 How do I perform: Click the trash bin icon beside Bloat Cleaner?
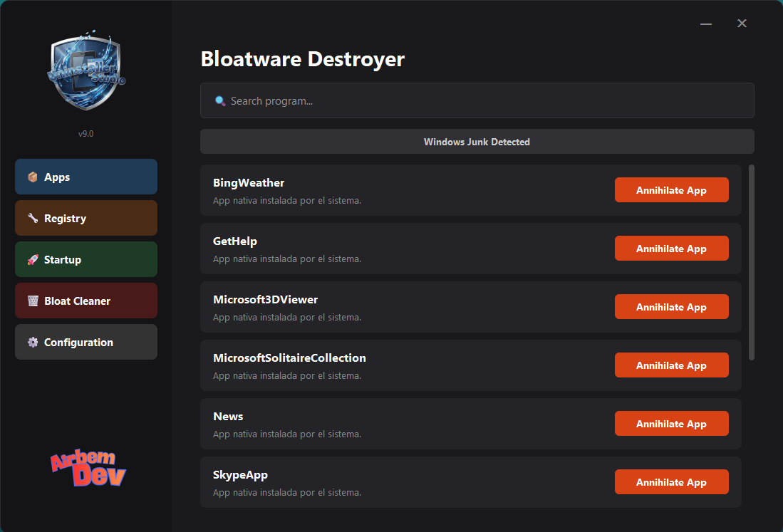[33, 301]
